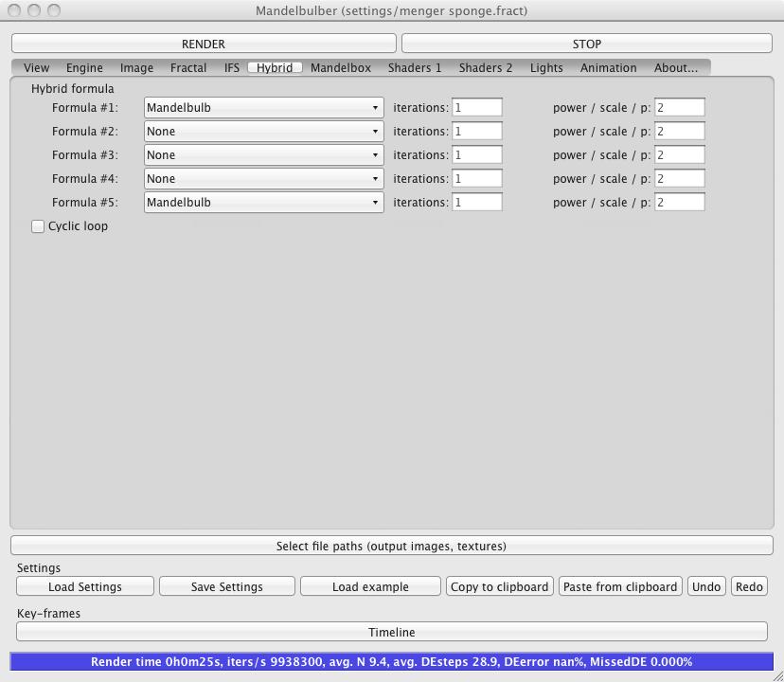Click Formula #2 iterations field
784x682 pixels.
point(476,132)
